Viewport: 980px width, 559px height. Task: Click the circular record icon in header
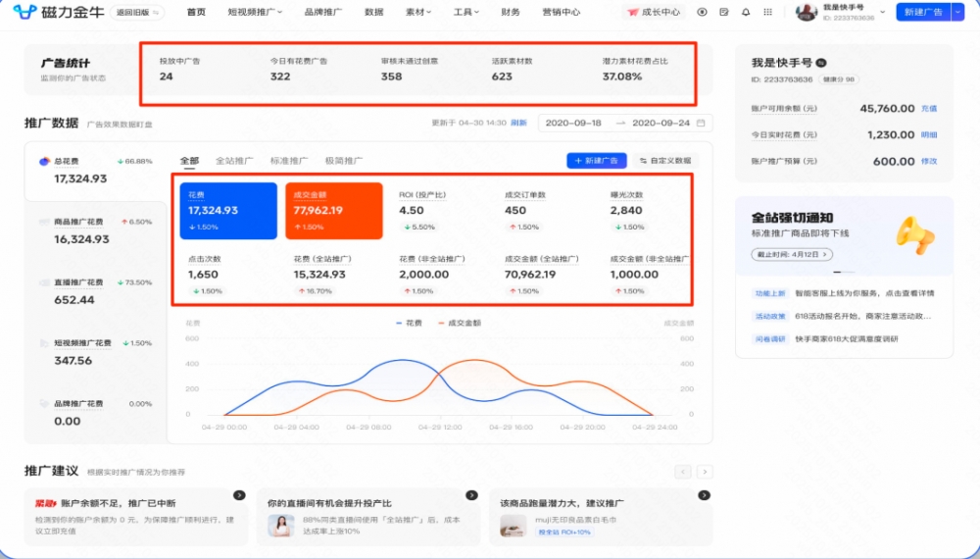[702, 12]
